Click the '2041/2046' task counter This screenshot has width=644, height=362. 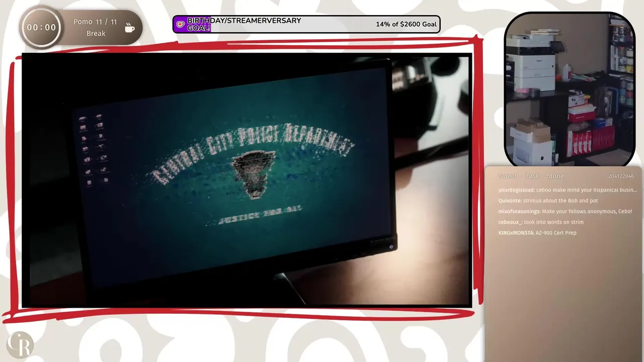pos(621,176)
